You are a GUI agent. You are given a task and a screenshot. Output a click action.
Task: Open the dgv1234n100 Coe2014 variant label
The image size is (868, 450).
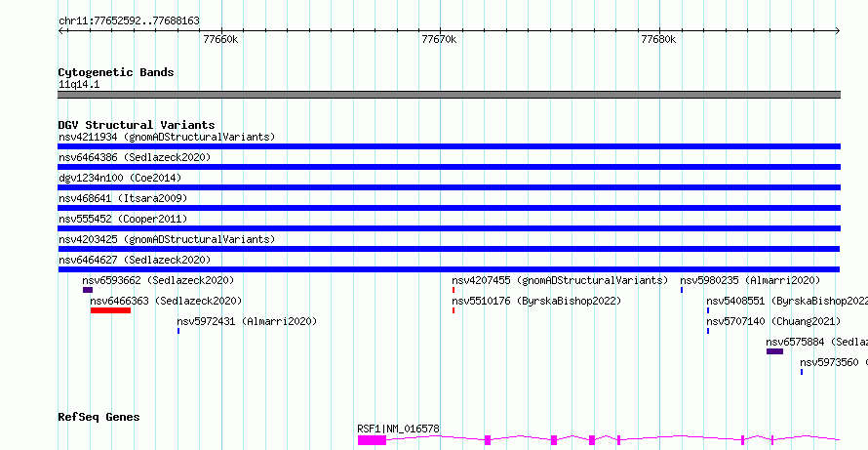click(x=120, y=178)
